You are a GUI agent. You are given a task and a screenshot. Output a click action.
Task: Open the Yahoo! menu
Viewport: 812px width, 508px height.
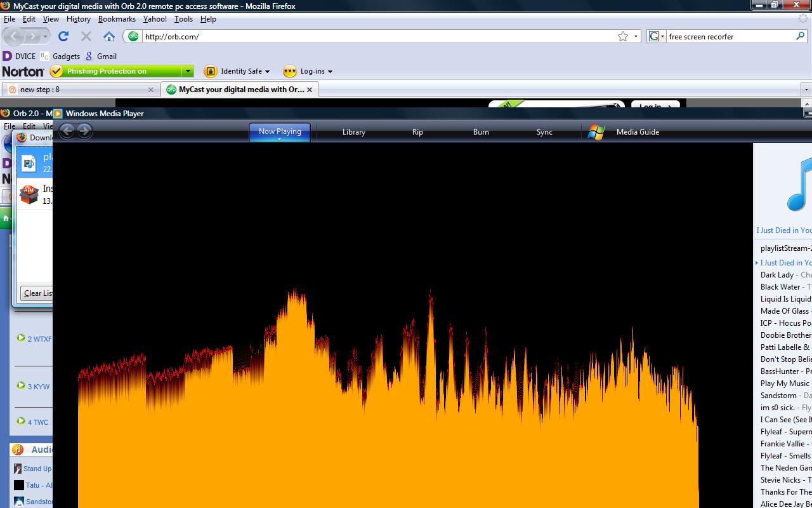(155, 19)
